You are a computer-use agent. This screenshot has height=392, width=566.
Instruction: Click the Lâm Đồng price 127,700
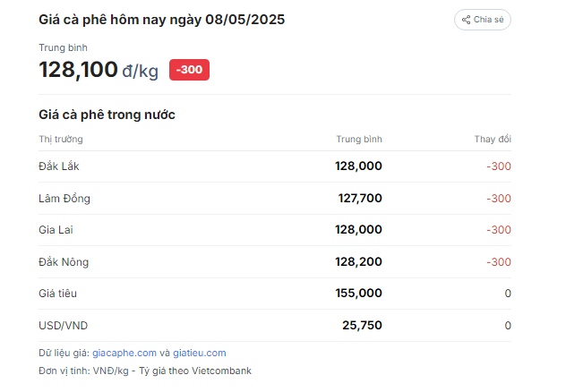[360, 199]
